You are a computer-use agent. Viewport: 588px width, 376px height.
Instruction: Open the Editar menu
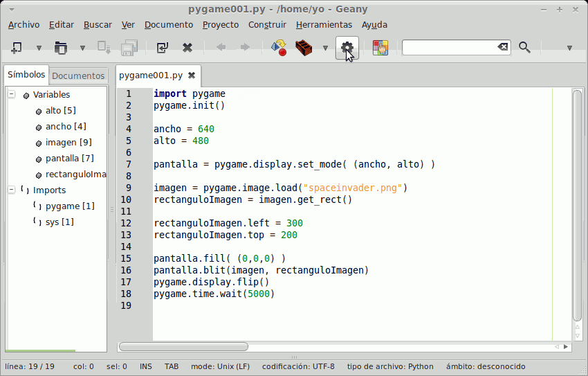[x=62, y=25]
